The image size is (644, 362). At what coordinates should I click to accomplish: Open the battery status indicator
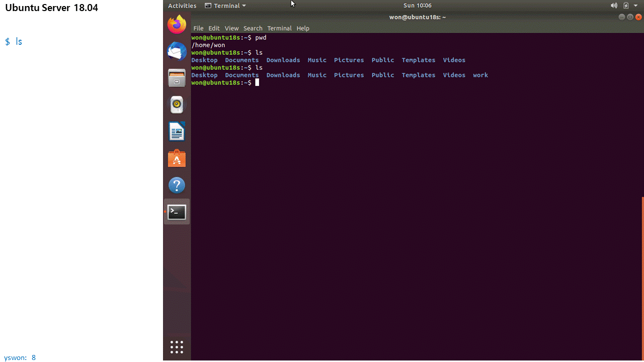click(626, 6)
